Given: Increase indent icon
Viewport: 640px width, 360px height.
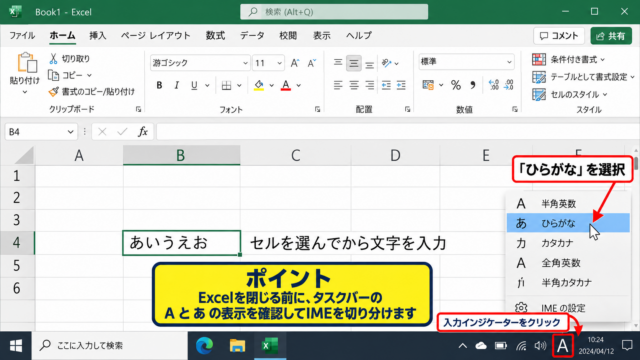Looking at the screenshot, I should tap(402, 85).
